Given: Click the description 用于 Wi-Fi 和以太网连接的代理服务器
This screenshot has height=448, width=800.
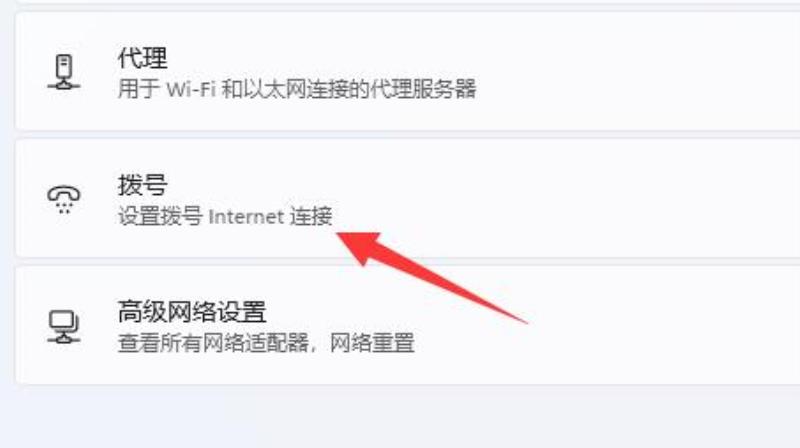Looking at the screenshot, I should click(x=297, y=89).
